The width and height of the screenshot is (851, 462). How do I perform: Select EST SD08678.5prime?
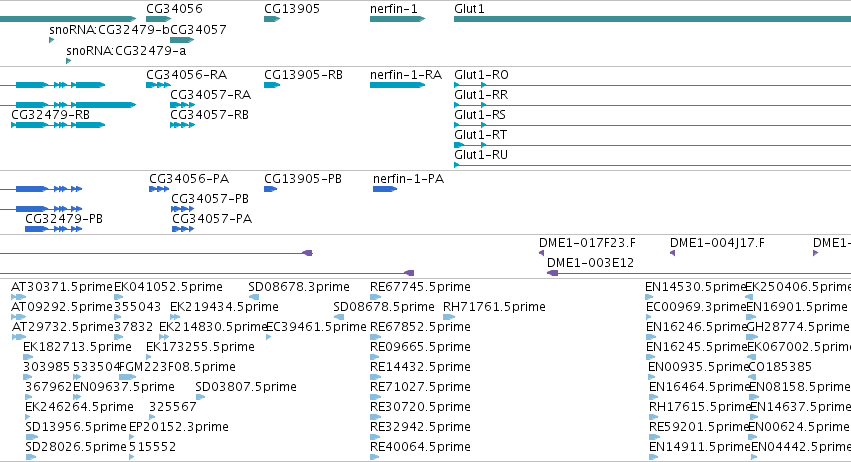click(x=384, y=307)
